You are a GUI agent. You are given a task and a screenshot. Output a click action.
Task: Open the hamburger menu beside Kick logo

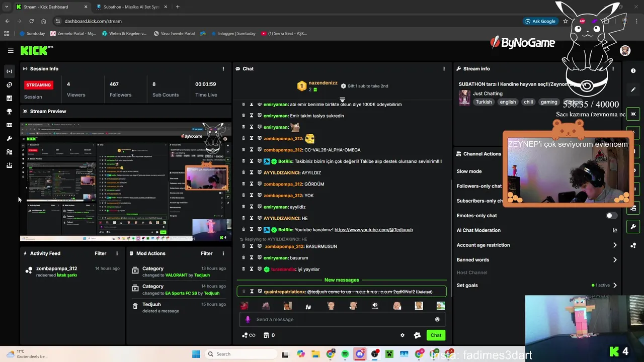[11, 51]
